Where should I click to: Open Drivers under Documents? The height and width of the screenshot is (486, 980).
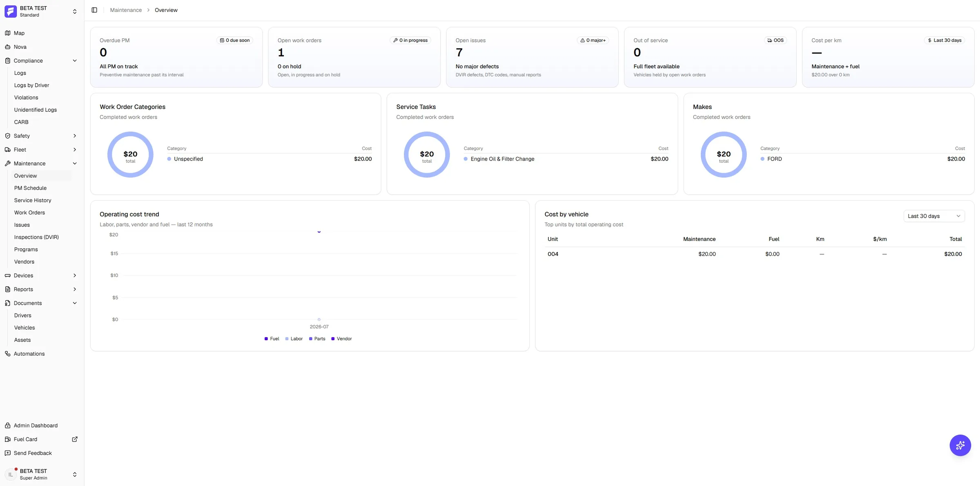(22, 316)
